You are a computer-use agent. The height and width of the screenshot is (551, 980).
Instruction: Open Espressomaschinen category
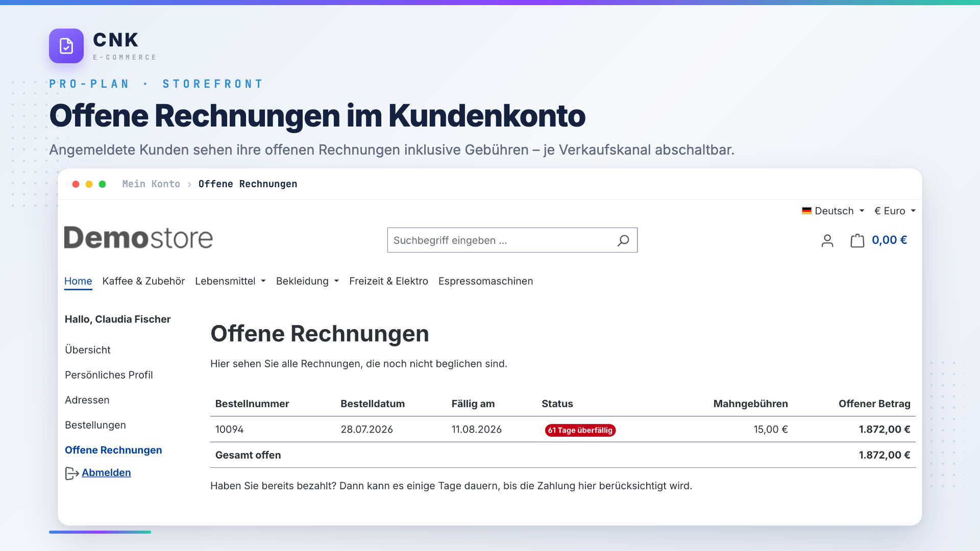click(x=485, y=281)
